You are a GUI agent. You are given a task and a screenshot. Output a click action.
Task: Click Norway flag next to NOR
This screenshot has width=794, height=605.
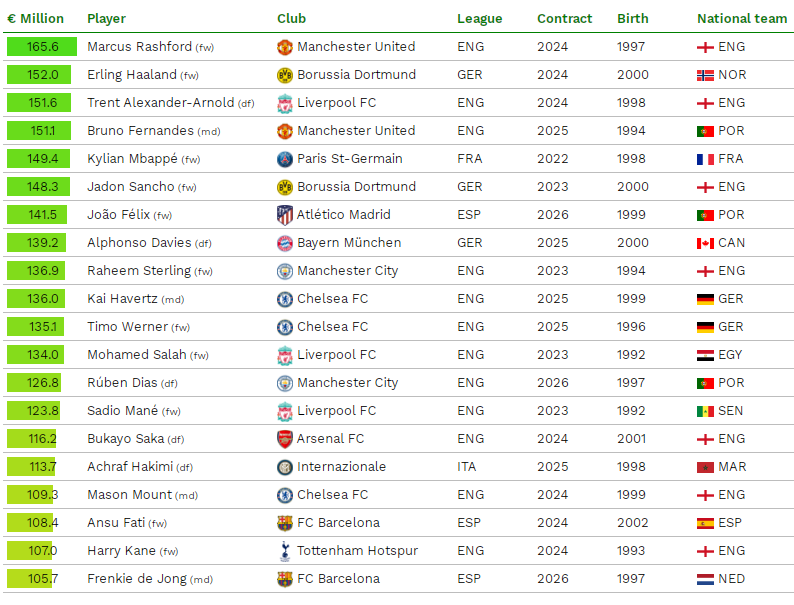[705, 75]
